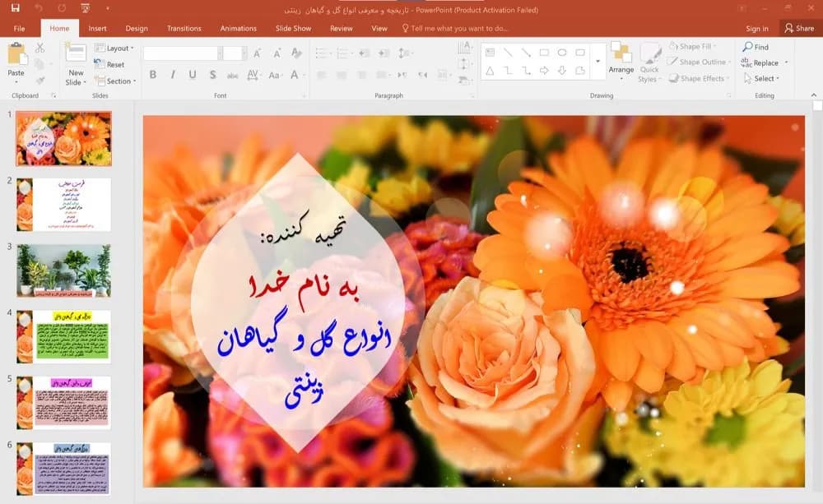Open Character Spacing dropdown
Viewport: 823px width, 504px height.
click(253, 75)
